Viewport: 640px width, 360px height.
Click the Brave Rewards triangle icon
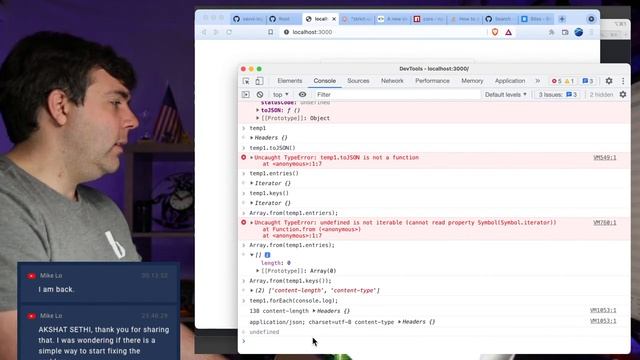pos(509,32)
